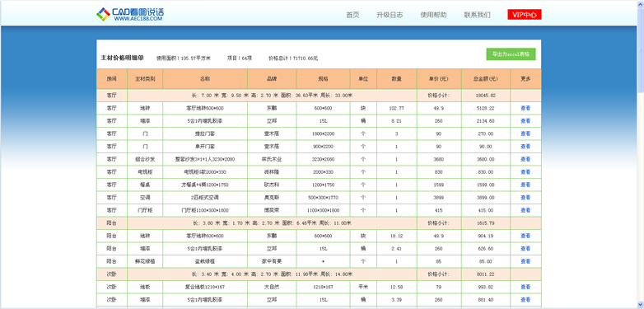
Task: Click 查看 for the 复合地板1218*167 row
Action: point(525,287)
